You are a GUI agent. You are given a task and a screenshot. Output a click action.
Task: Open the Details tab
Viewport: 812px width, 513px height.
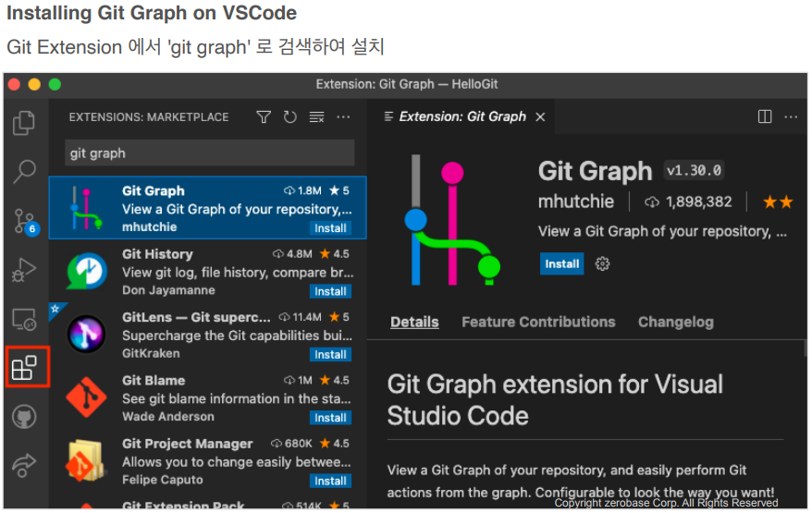coord(414,322)
